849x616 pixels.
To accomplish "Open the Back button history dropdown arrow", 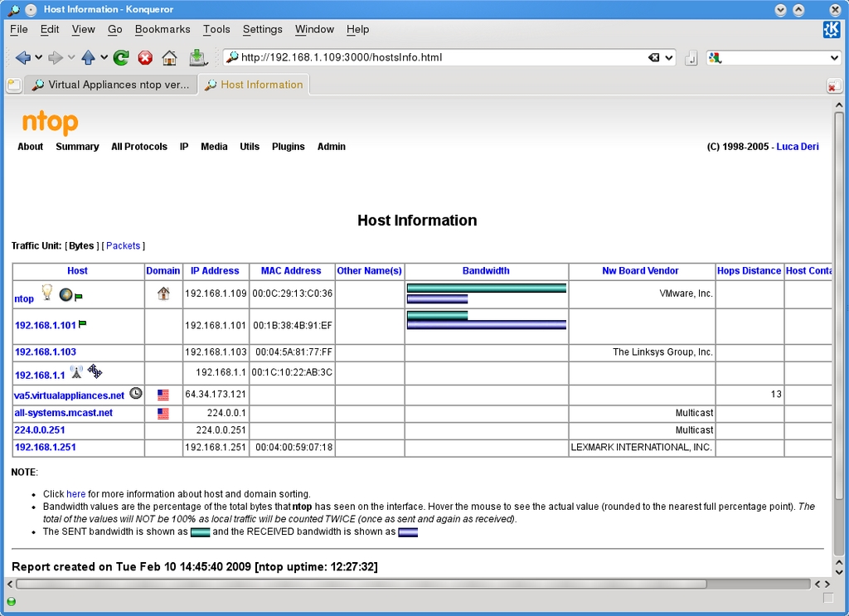I will point(37,57).
